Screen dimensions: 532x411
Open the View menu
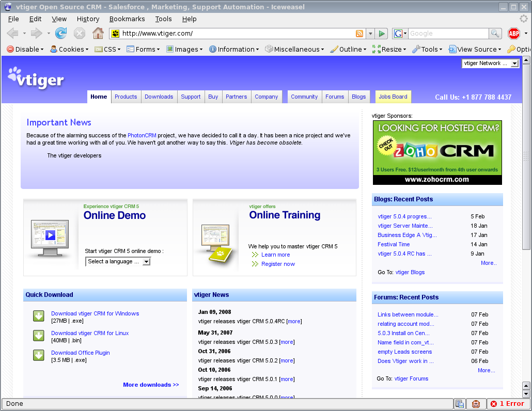point(59,19)
